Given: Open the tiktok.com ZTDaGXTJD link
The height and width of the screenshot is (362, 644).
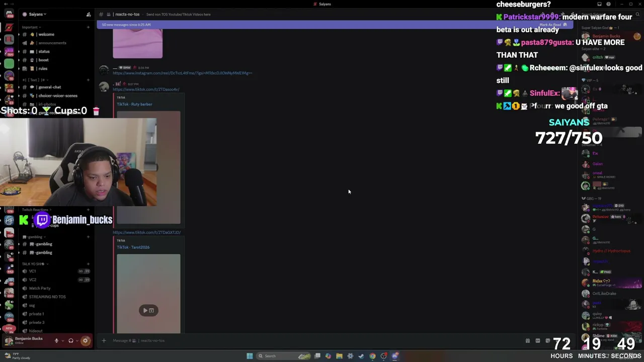Looking at the screenshot, I should coord(146,232).
